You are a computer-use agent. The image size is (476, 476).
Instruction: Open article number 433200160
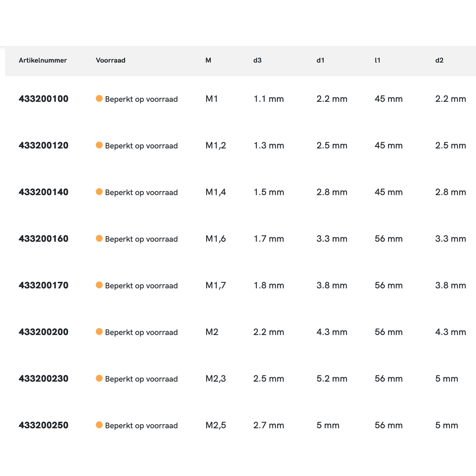[43, 239]
